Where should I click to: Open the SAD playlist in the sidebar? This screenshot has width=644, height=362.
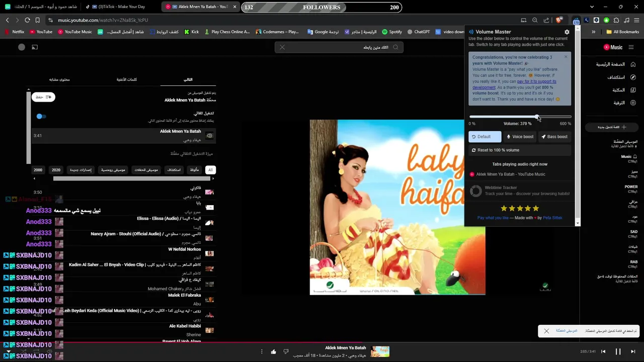coord(633,234)
